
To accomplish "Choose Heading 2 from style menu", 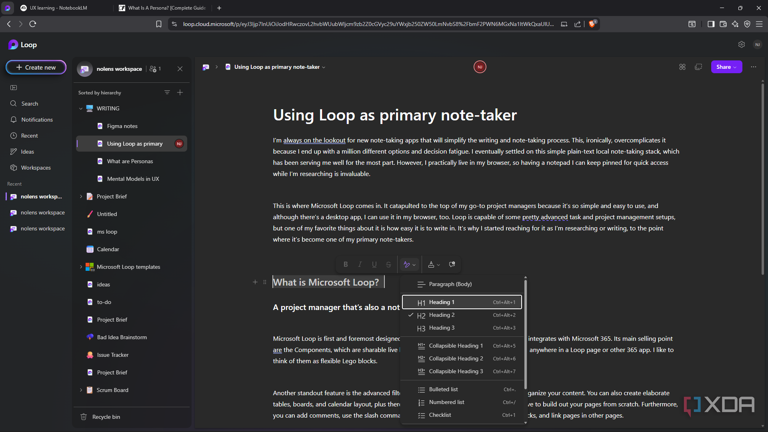I will coord(462,315).
